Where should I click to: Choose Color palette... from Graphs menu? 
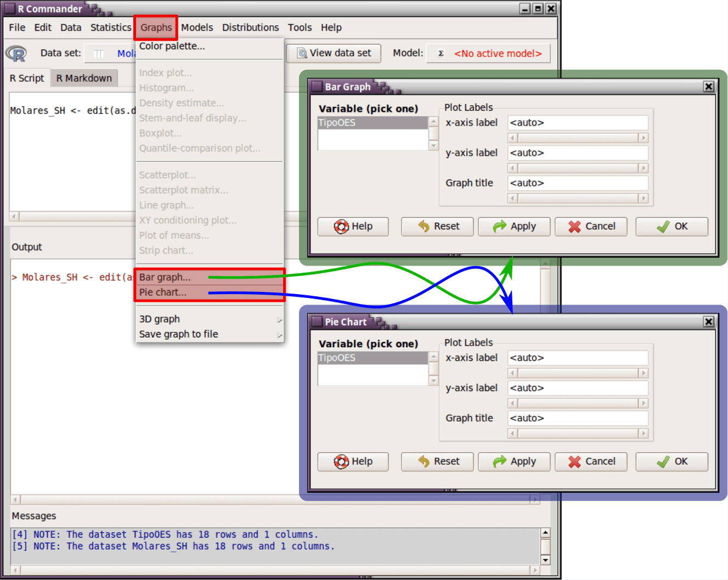(x=210, y=46)
